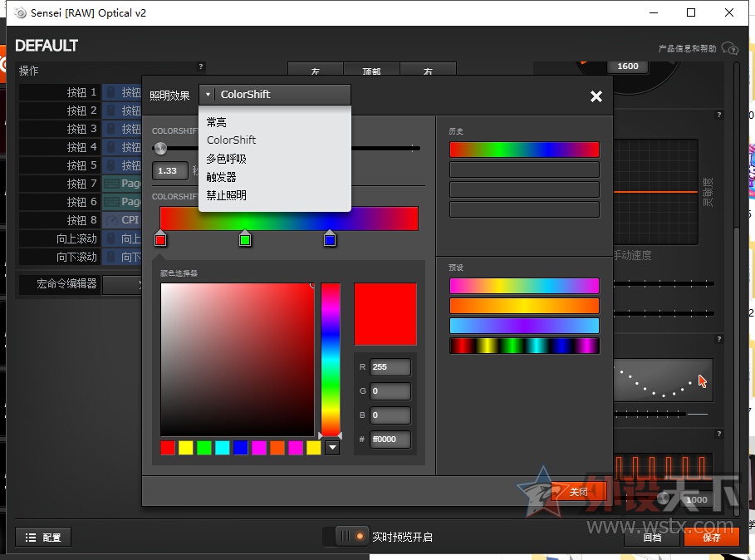This screenshot has width=755, height=560.
Task: Expand the color swatch row dropdown arrow
Action: click(x=332, y=447)
